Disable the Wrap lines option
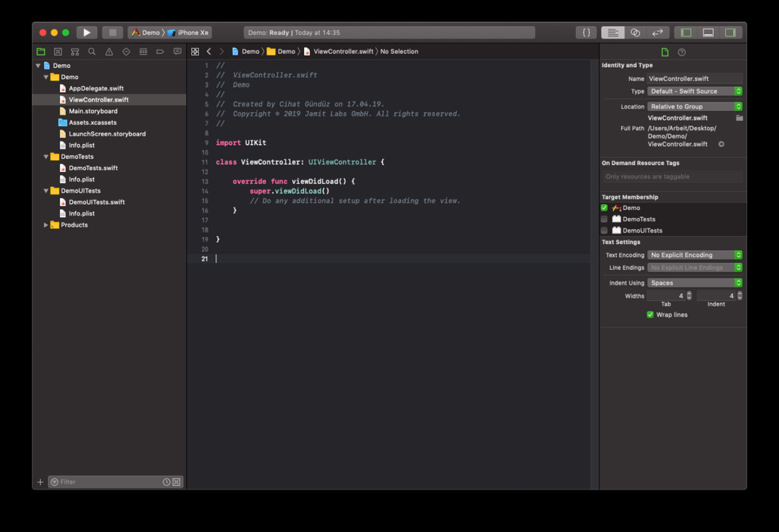The height and width of the screenshot is (532, 779). tap(650, 315)
